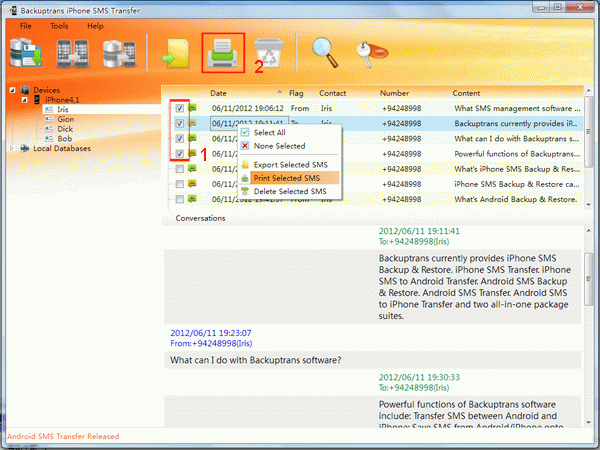Click the Conversations pane scrollbar down arrow
The height and width of the screenshot is (450, 600).
point(589,422)
